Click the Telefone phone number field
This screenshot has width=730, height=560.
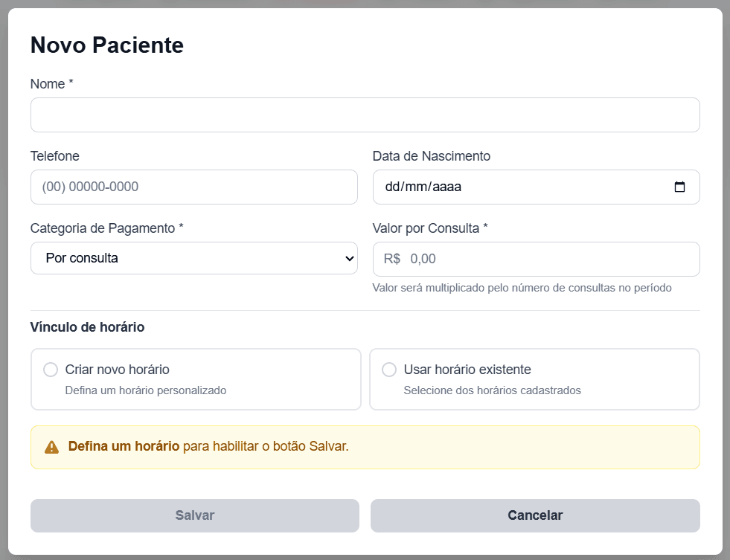tap(193, 187)
